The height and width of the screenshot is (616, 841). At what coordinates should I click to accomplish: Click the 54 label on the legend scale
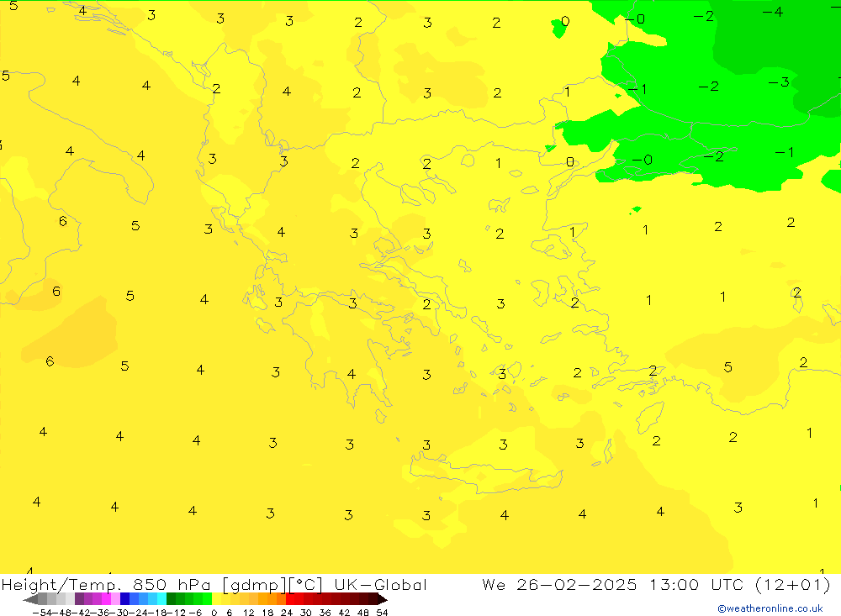tap(382, 613)
